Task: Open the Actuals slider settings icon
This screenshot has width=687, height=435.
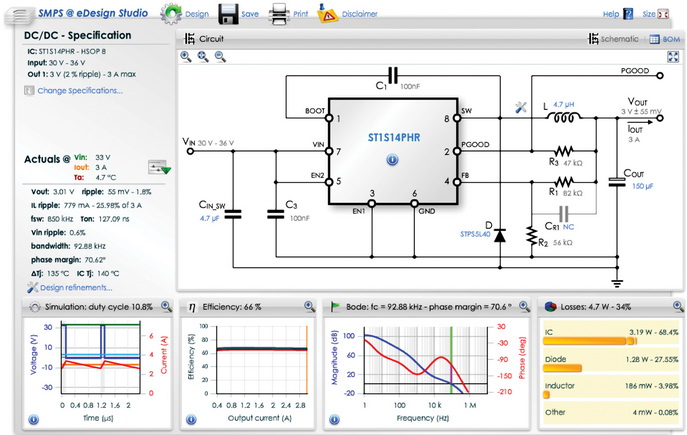Action: coord(159,167)
